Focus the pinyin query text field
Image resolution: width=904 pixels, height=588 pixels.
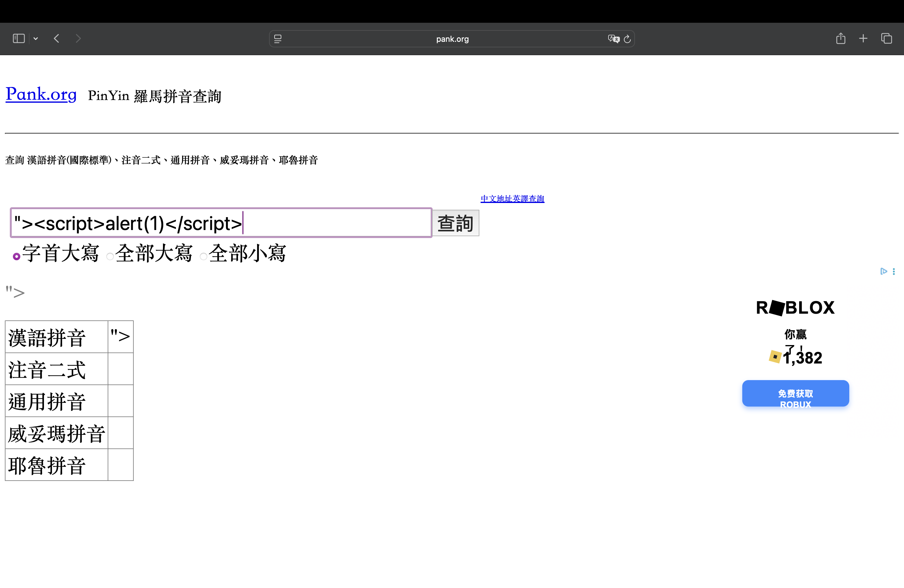pos(221,223)
